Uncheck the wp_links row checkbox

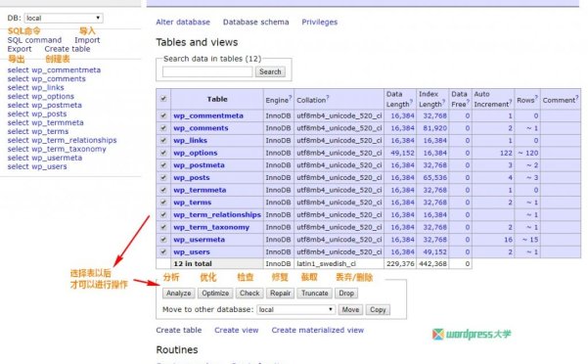point(163,140)
